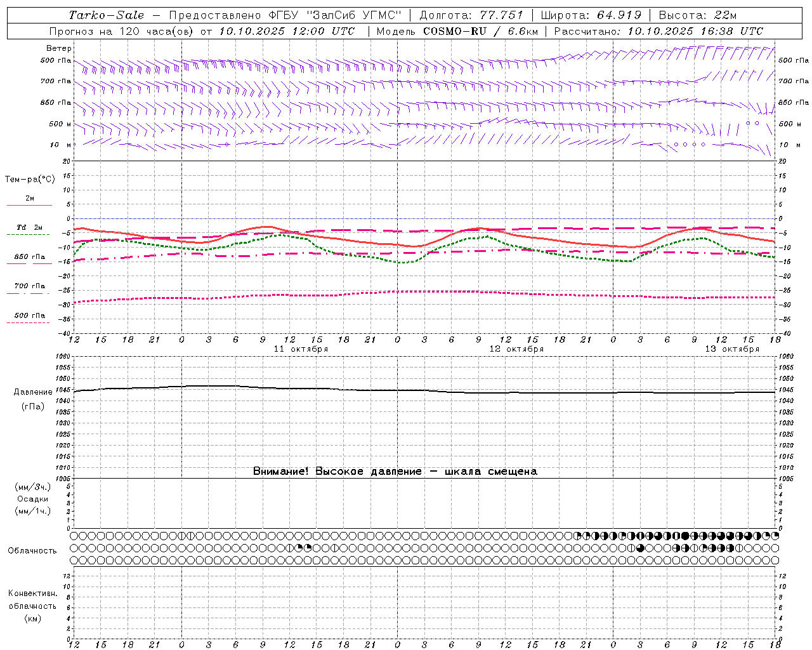This screenshot has height=650, width=812.
Task: Click the 11 октября date label
Action: pyautogui.click(x=301, y=349)
